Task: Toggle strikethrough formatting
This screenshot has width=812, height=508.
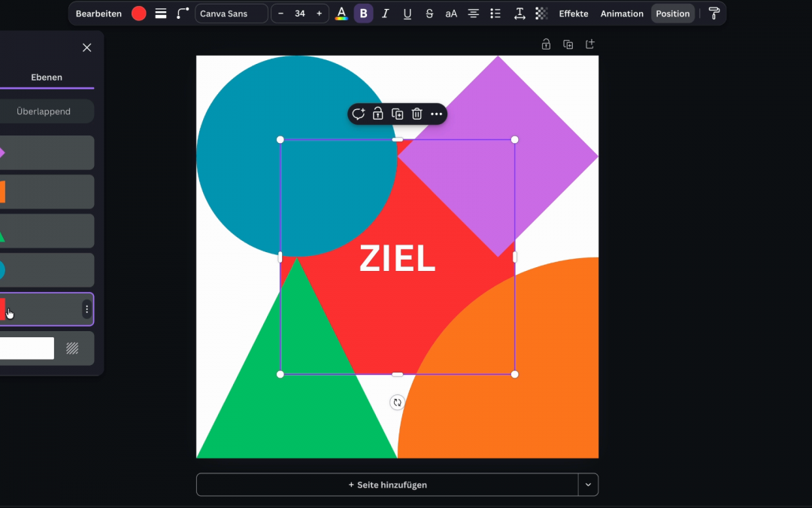Action: click(x=429, y=14)
